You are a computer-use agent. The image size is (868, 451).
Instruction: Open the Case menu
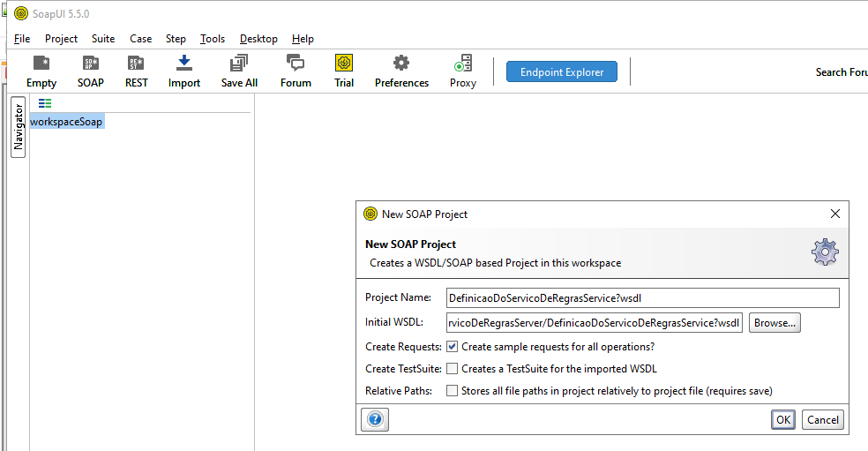coord(140,39)
